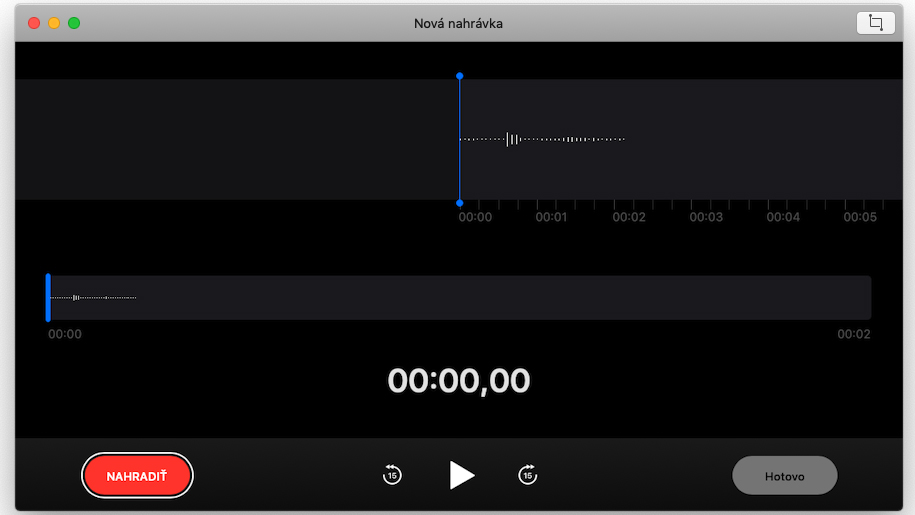
Task: Close the window with red button
Action: click(x=34, y=23)
